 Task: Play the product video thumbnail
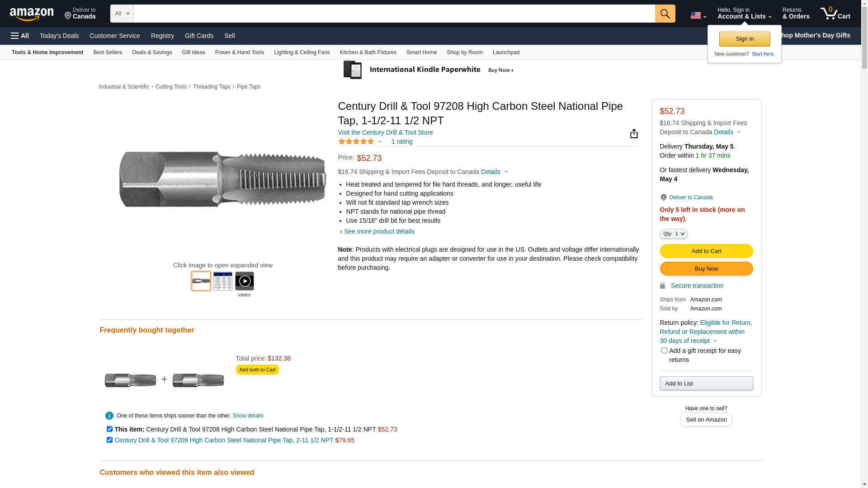[244, 281]
